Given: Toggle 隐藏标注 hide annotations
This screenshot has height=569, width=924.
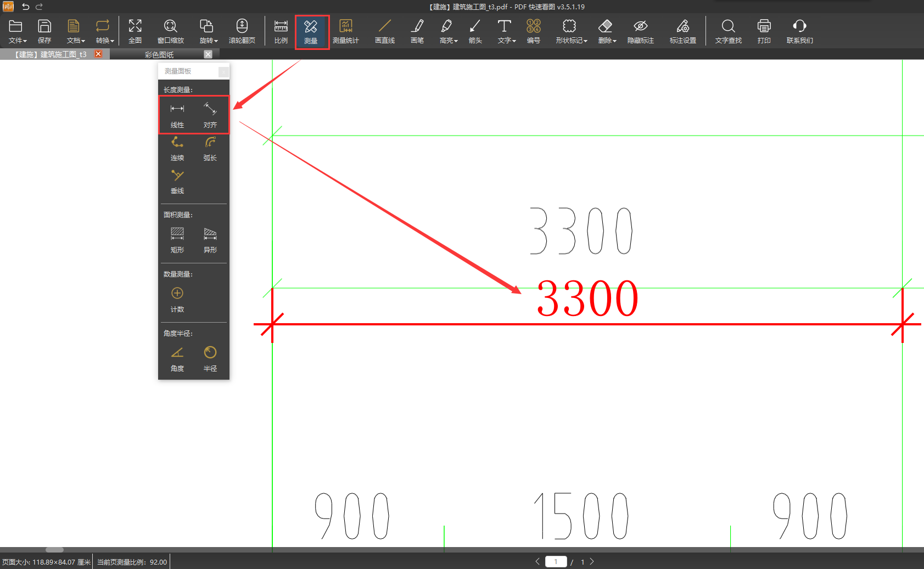Looking at the screenshot, I should [641, 32].
